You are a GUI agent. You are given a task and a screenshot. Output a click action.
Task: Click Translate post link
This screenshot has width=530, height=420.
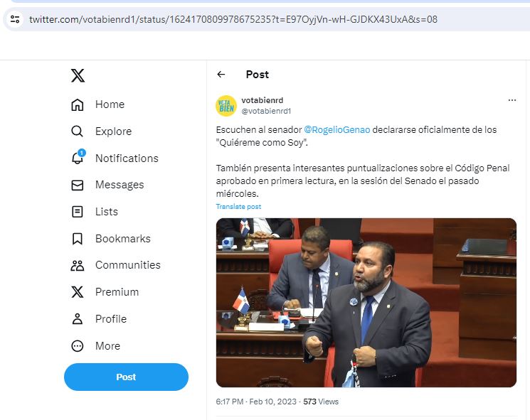238,207
